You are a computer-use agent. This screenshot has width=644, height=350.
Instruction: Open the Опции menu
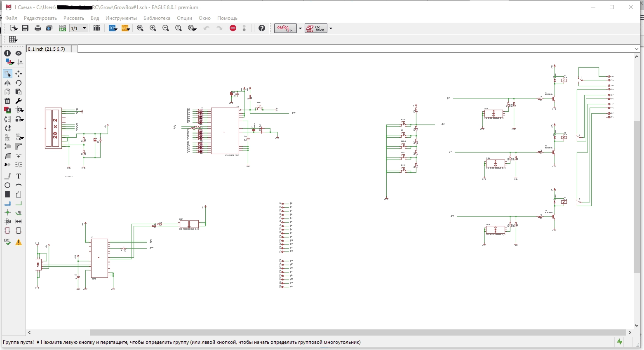tap(185, 18)
